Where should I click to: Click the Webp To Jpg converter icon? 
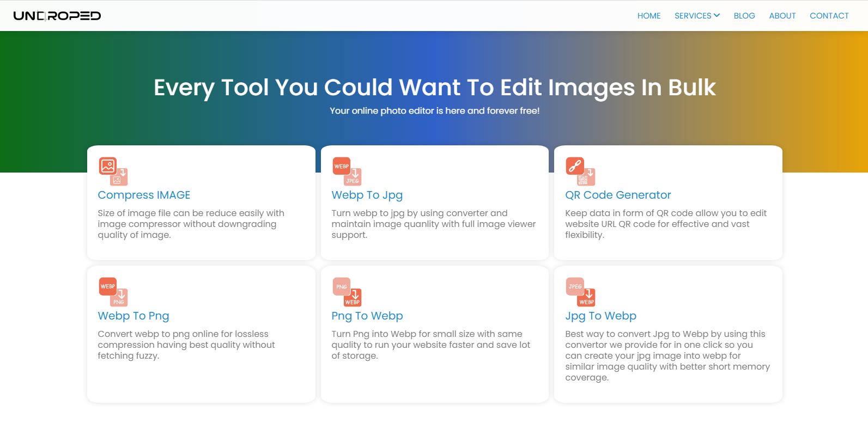pos(347,171)
